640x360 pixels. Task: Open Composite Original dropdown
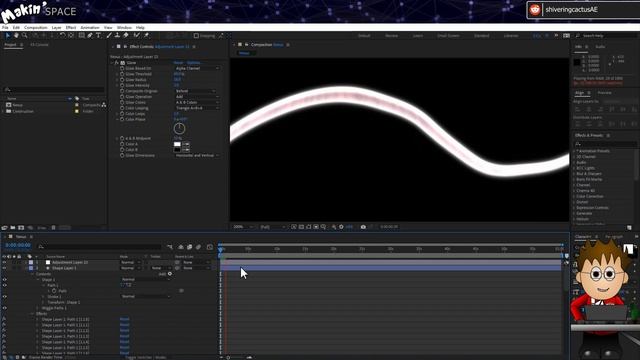click(195, 91)
